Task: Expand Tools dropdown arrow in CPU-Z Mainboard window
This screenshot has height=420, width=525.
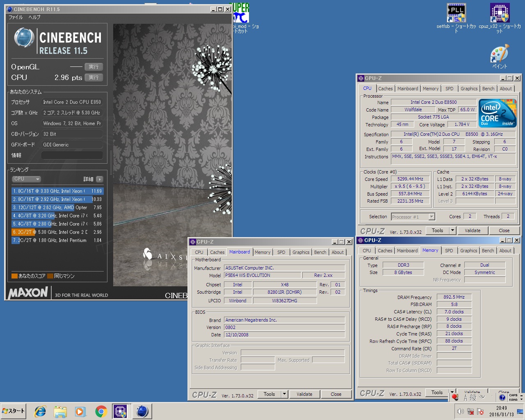Action: point(284,394)
